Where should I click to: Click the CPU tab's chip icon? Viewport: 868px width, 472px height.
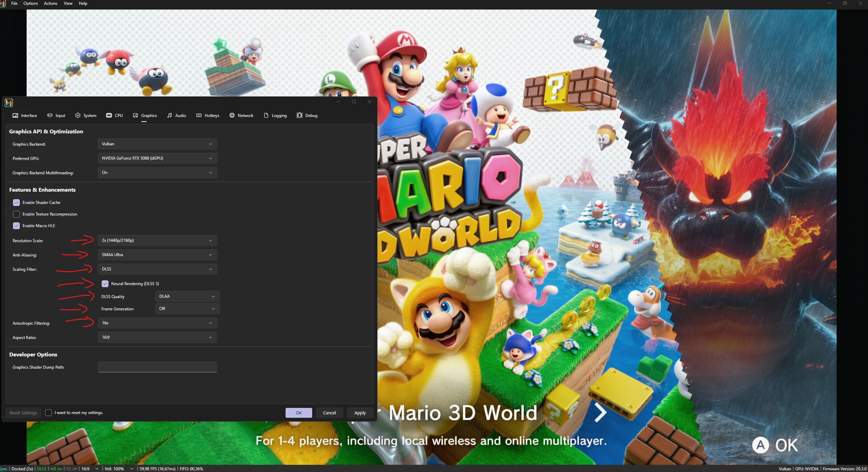click(x=109, y=115)
